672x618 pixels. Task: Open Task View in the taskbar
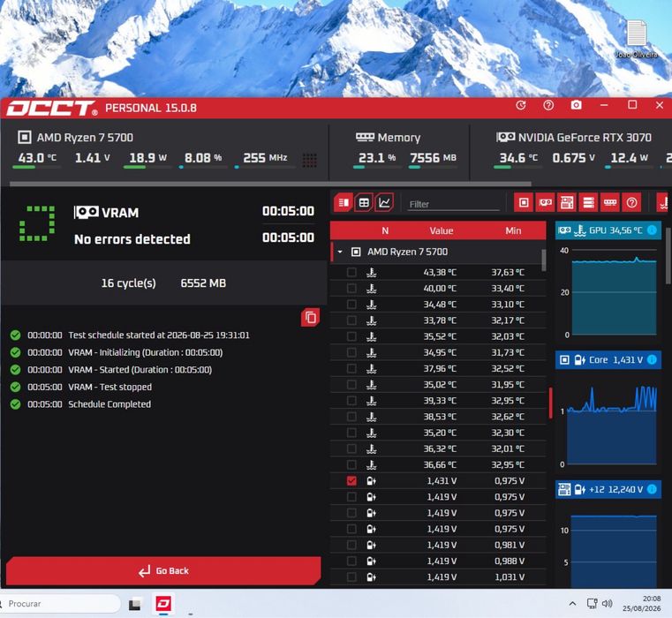(135, 604)
